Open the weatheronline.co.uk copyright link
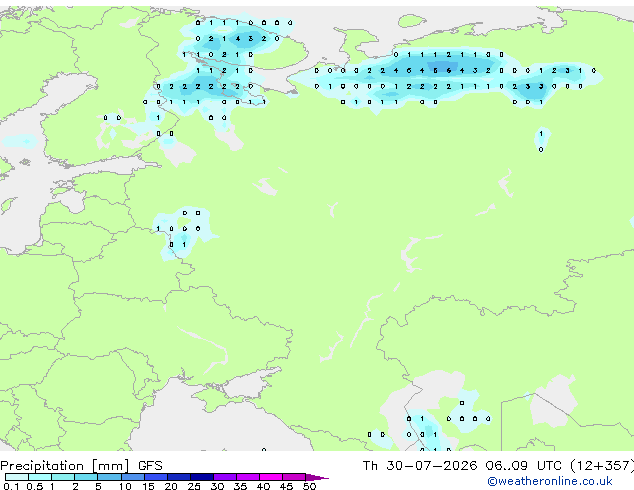This screenshot has width=634, height=490. 550,481
